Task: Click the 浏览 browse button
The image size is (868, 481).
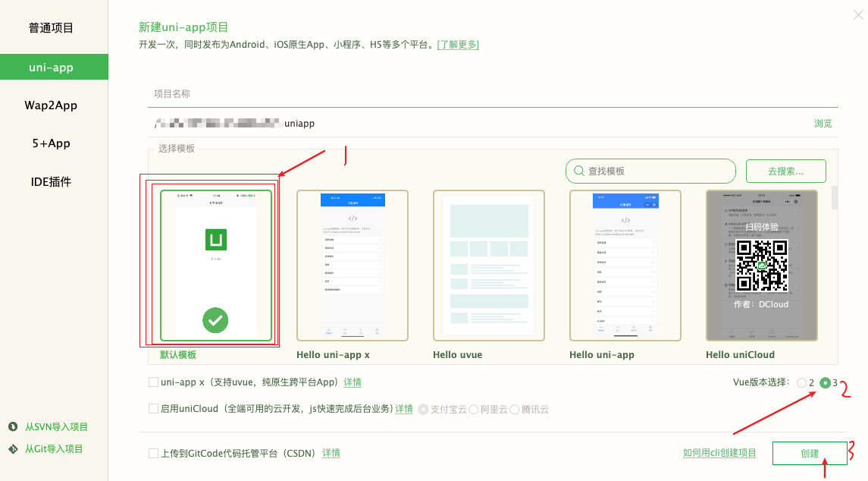Action: pos(823,124)
